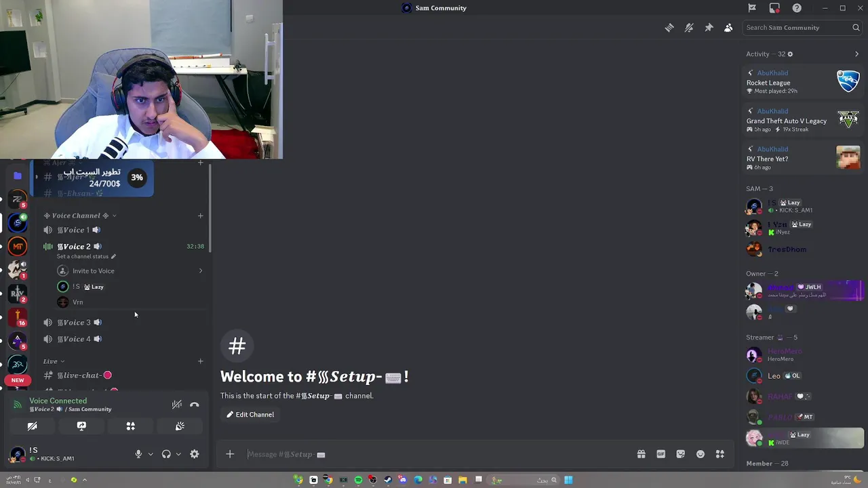Mute the microphone in user panel

(138, 454)
